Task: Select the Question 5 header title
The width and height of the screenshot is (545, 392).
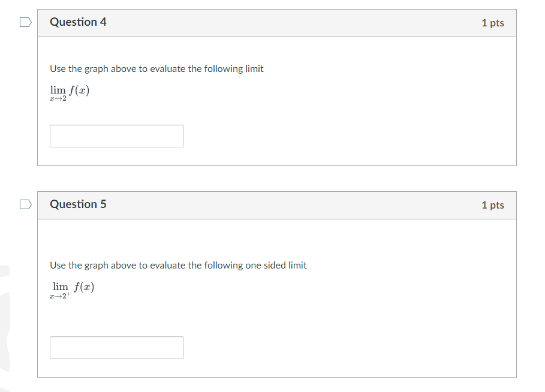Action: point(78,204)
